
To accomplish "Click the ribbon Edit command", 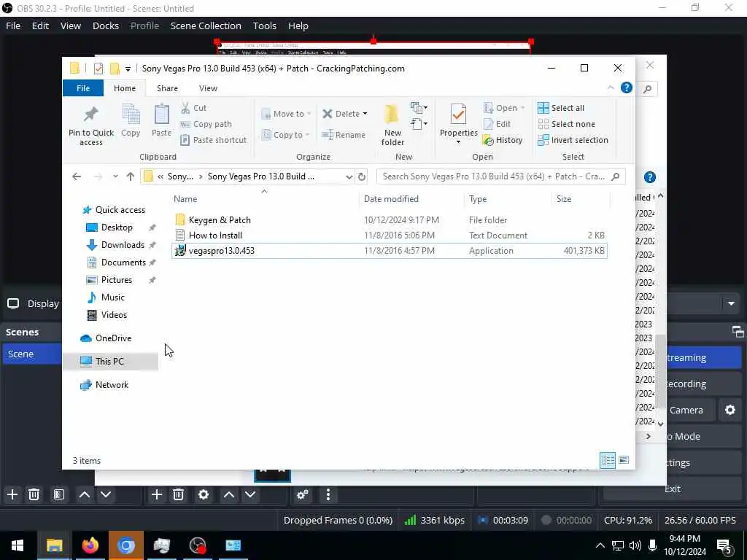I will [497, 124].
